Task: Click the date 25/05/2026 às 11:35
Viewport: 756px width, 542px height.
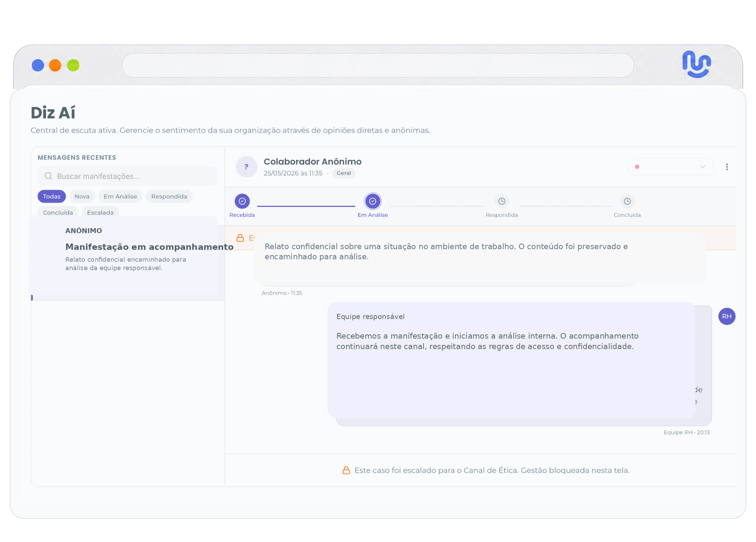Action: click(x=293, y=173)
